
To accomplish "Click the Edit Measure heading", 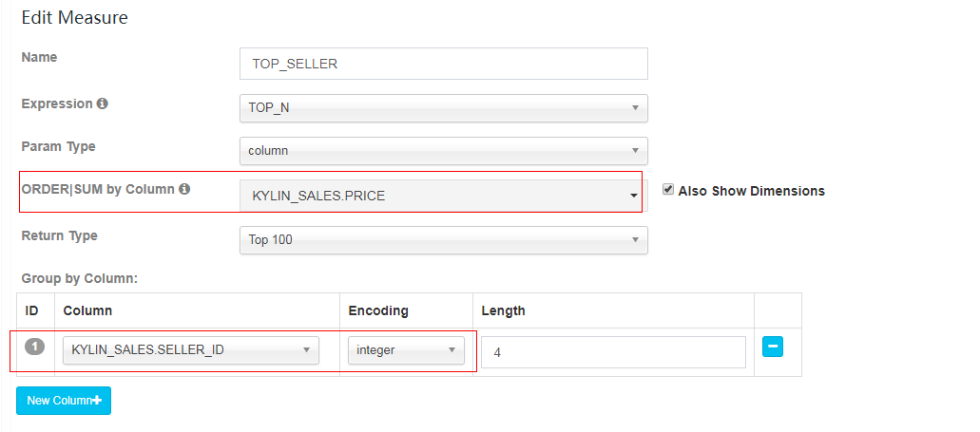I will pyautogui.click(x=74, y=17).
